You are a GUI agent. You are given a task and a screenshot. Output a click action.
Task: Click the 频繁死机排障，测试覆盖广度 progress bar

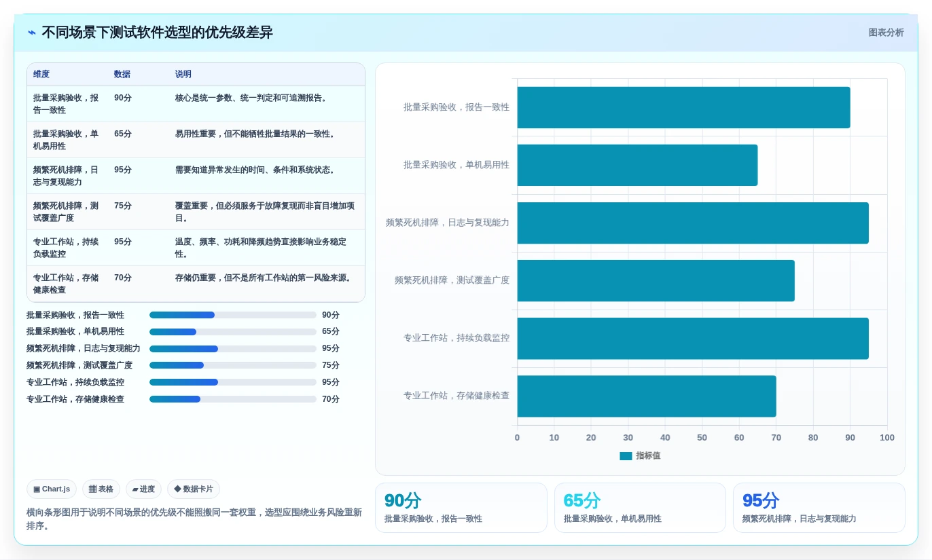[233, 365]
